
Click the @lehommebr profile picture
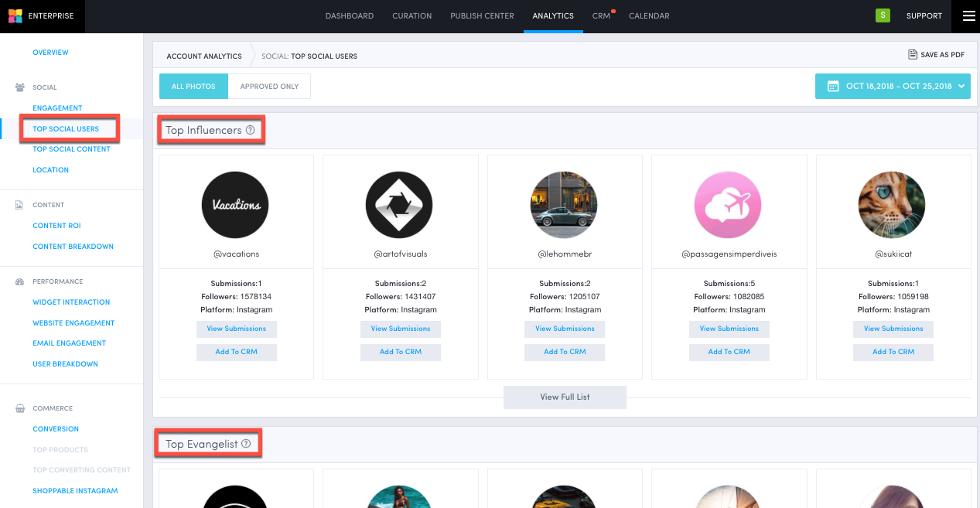(x=564, y=205)
